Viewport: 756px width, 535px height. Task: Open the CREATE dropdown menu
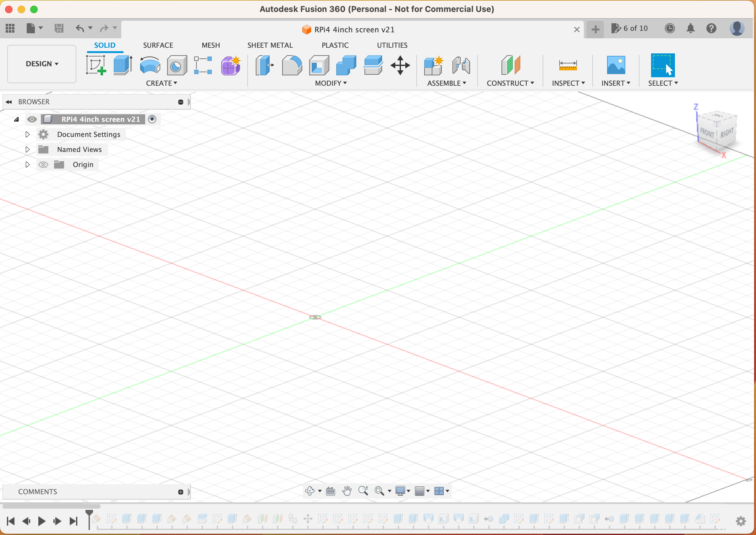pos(162,83)
